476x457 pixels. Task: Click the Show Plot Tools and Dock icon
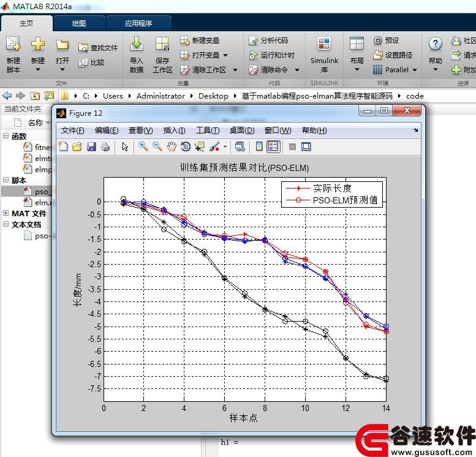click(306, 146)
